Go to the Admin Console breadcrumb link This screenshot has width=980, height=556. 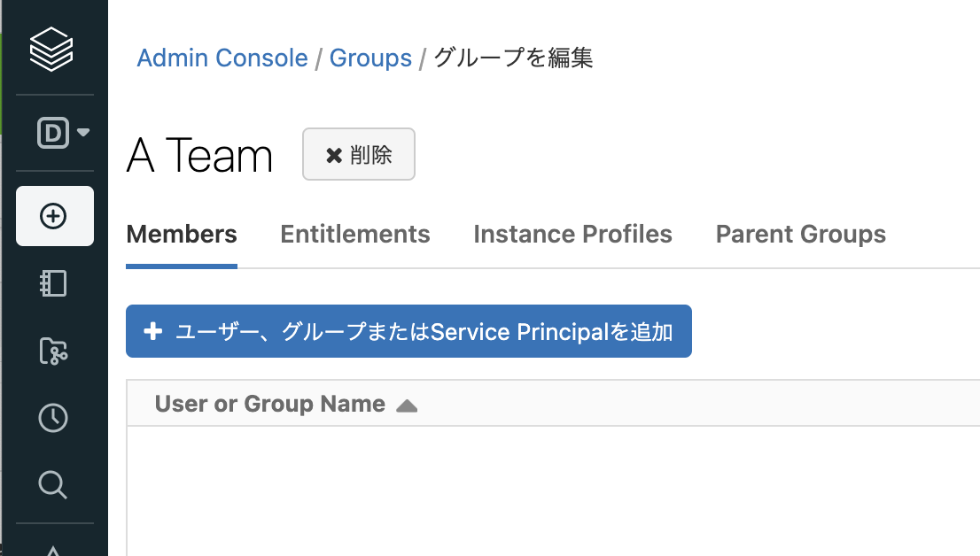pyautogui.click(x=222, y=58)
